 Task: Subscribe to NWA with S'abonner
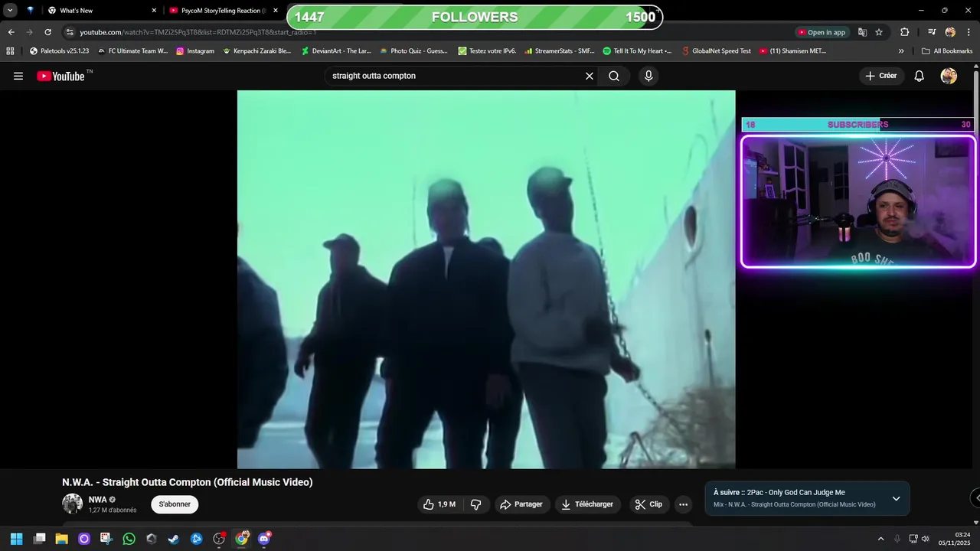coord(175,504)
